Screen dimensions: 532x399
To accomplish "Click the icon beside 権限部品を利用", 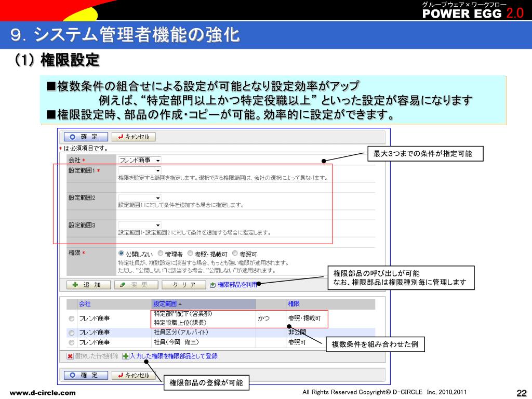I will tap(212, 285).
